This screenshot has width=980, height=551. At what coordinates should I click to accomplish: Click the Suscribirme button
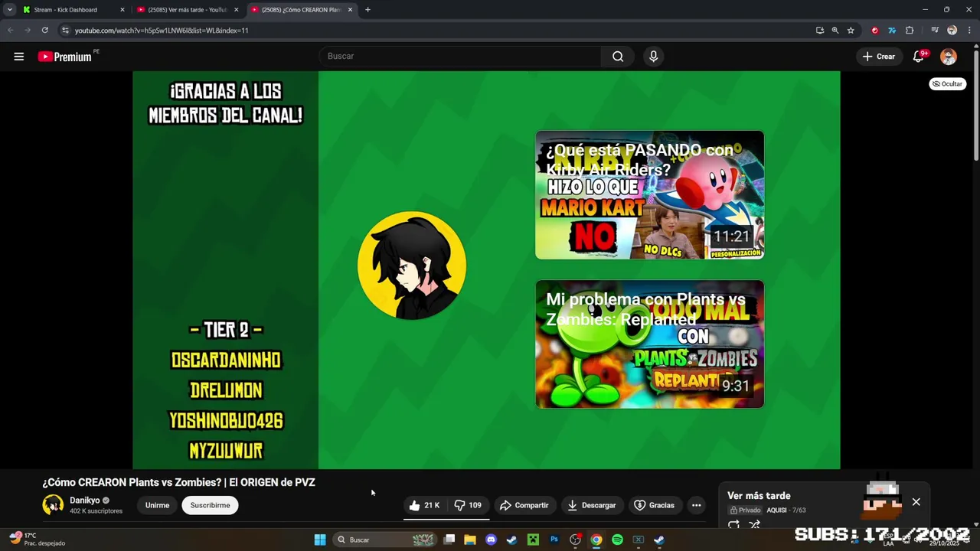210,505
